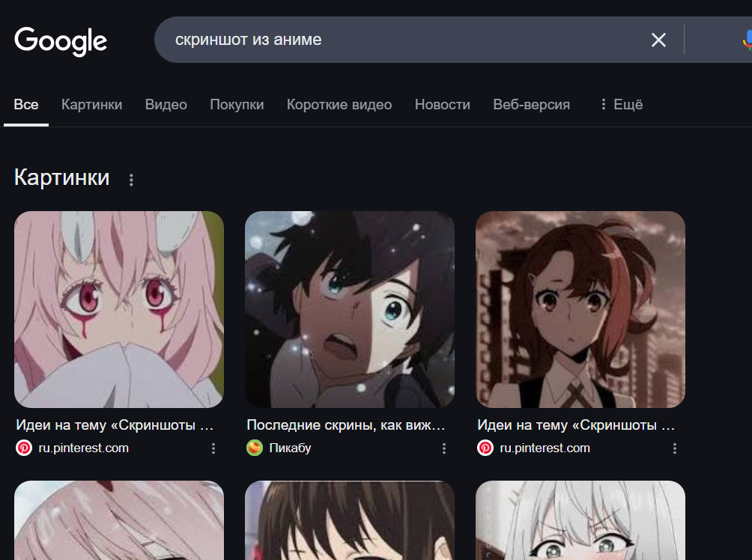752x560 pixels.
Task: Open the dark-haired boy in snow image
Action: tap(350, 310)
